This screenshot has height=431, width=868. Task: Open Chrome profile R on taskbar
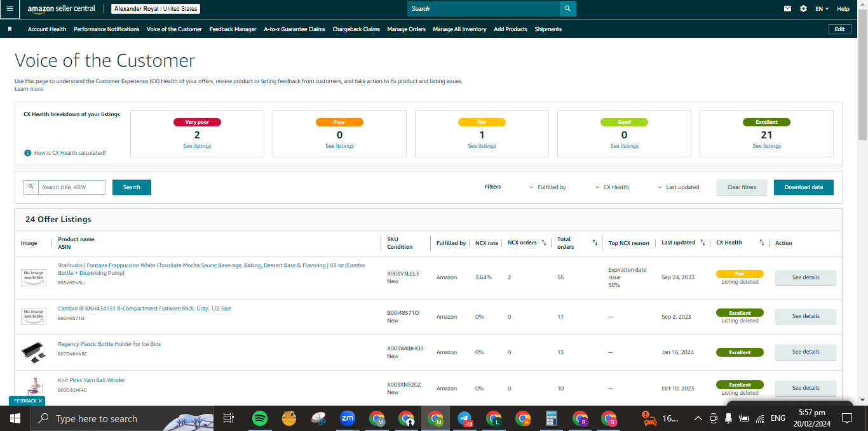pos(580,418)
